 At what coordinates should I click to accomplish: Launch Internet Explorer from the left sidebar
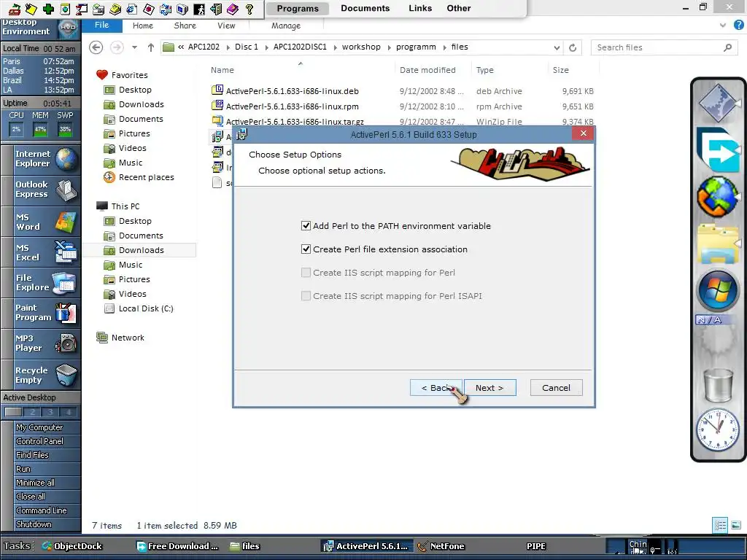coord(41,159)
